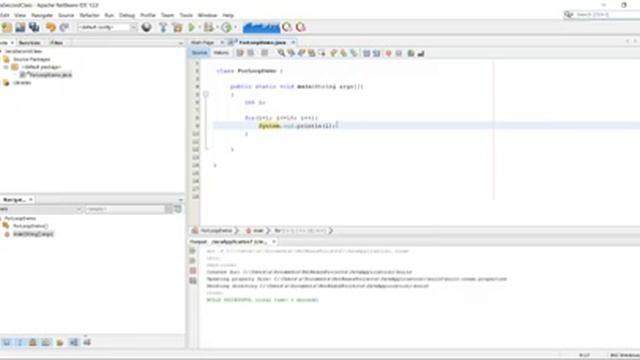Select ForLoopDemo() constructor in the Navigator
The width and height of the screenshot is (640, 360).
[30, 226]
